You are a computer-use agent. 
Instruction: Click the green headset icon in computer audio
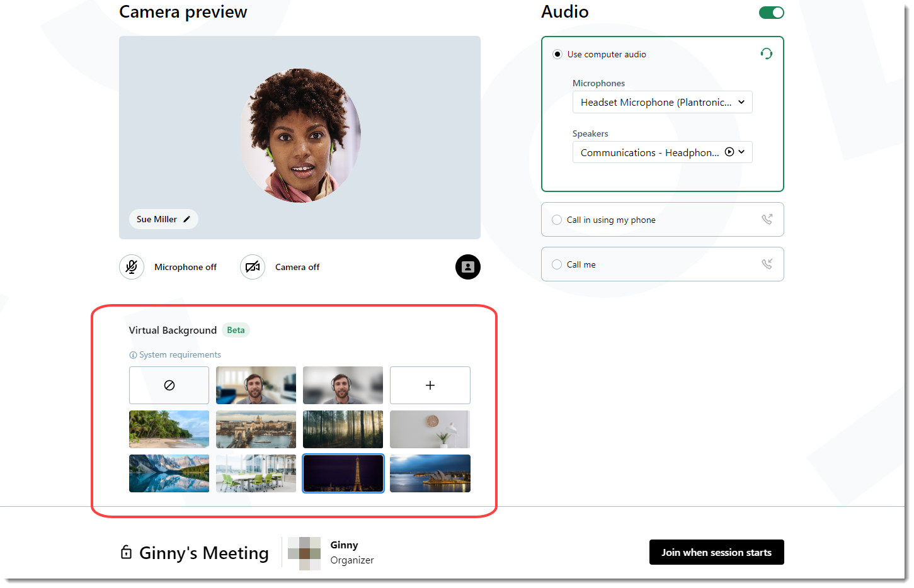click(x=766, y=54)
